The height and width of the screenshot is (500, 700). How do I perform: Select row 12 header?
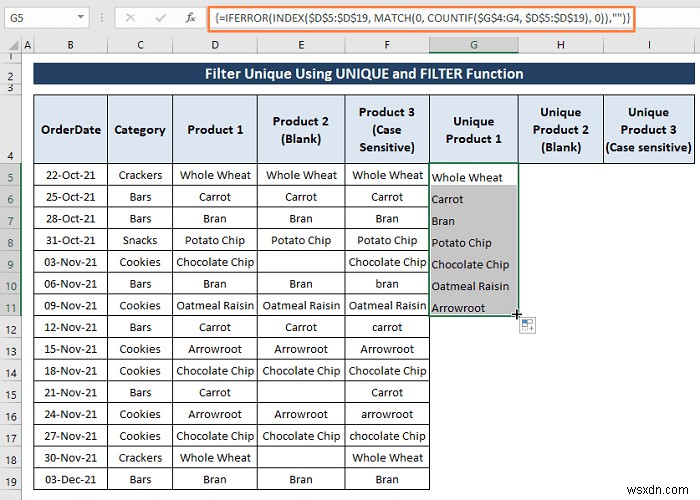[x=11, y=329]
